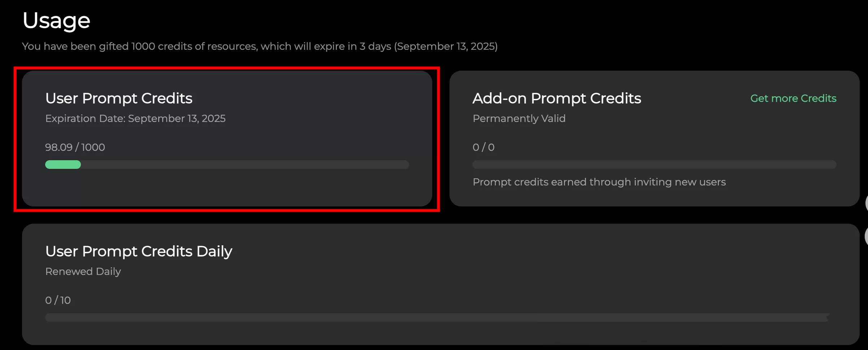This screenshot has height=350, width=868.
Task: Click the Add-on Prompt Credits progress bar
Action: click(654, 165)
